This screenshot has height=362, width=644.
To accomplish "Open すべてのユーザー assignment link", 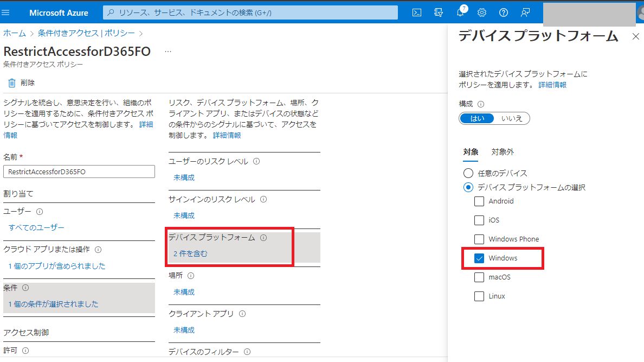I will coord(36,227).
